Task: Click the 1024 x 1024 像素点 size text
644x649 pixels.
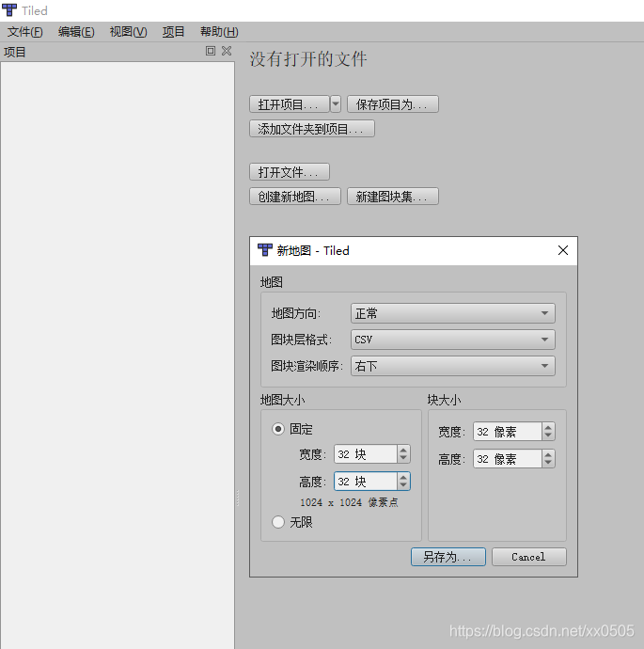Action: point(349,502)
